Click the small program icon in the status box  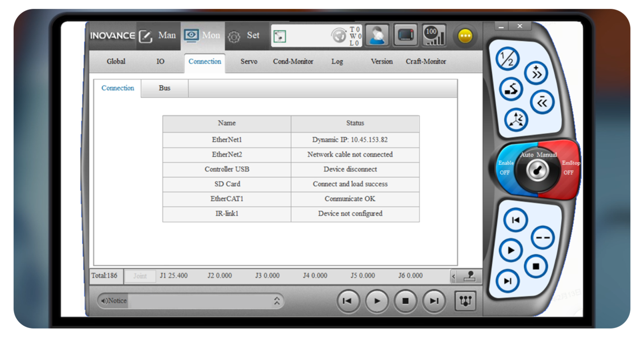tap(280, 36)
